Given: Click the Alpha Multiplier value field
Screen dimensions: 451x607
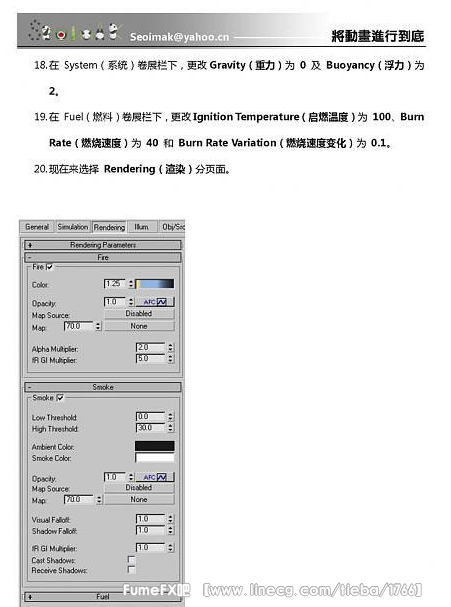Looking at the screenshot, I should (151, 348).
